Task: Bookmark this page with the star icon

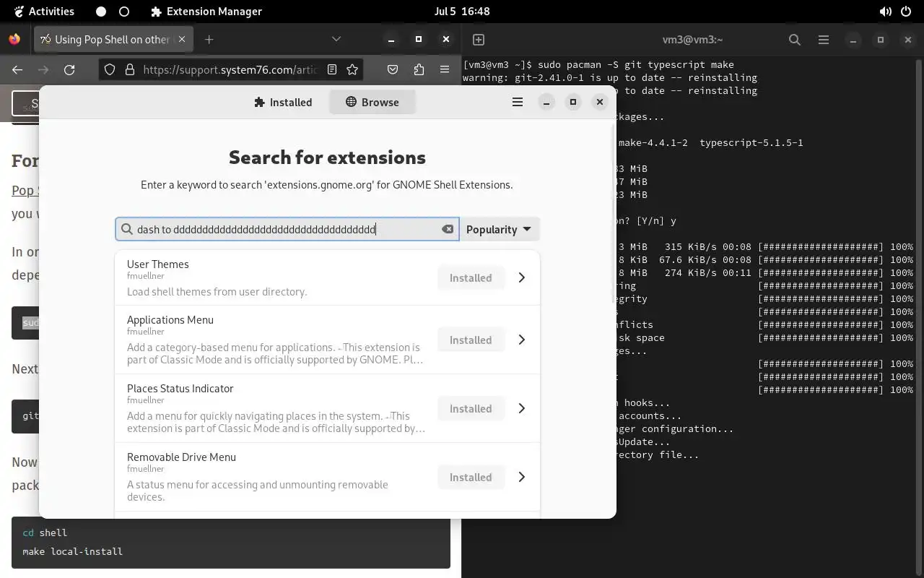Action: tap(352, 69)
